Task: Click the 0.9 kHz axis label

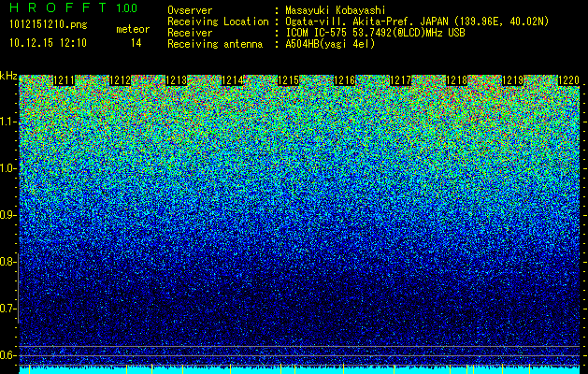Action: [7, 215]
